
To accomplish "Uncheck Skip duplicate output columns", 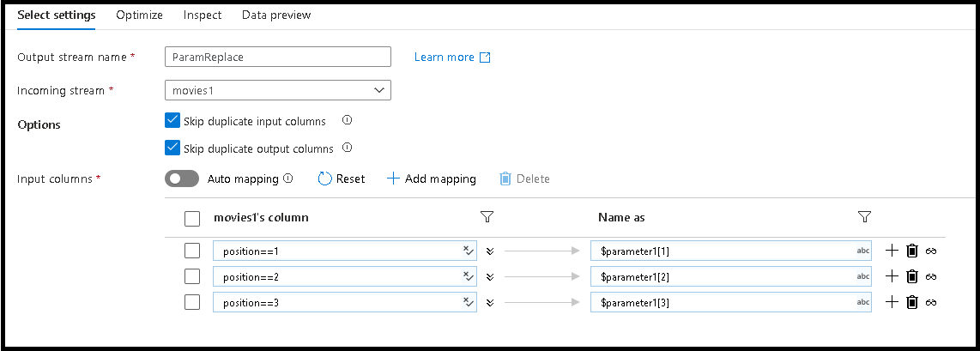I will coord(172,148).
